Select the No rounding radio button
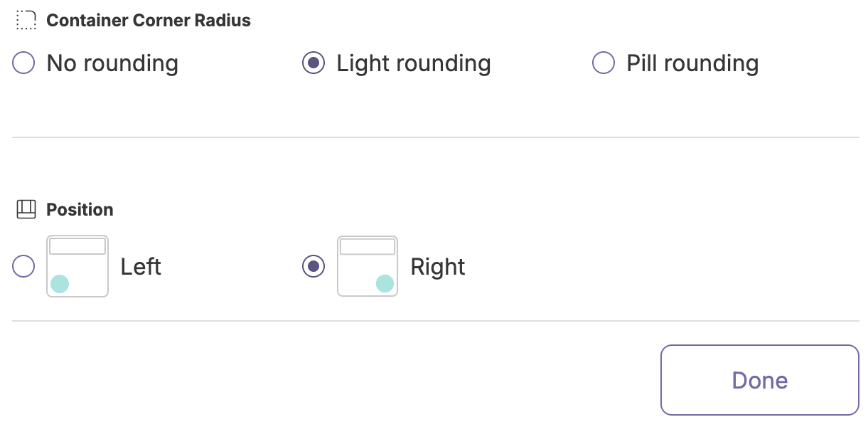This screenshot has height=422, width=868. 23,63
